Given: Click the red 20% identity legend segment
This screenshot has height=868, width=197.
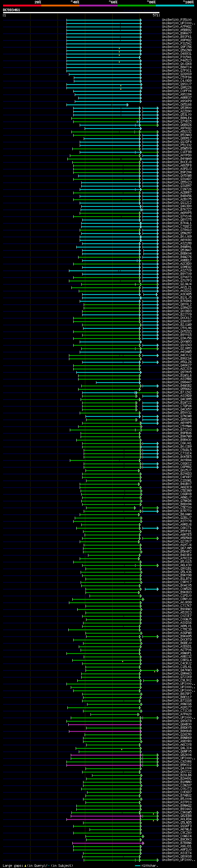Looking at the screenshot, I should [22, 6].
